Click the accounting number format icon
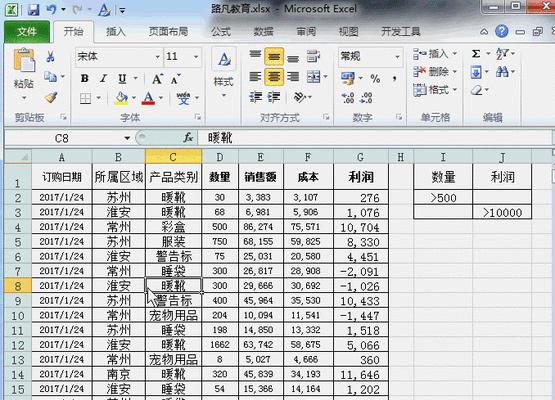The image size is (555, 400). point(348,78)
